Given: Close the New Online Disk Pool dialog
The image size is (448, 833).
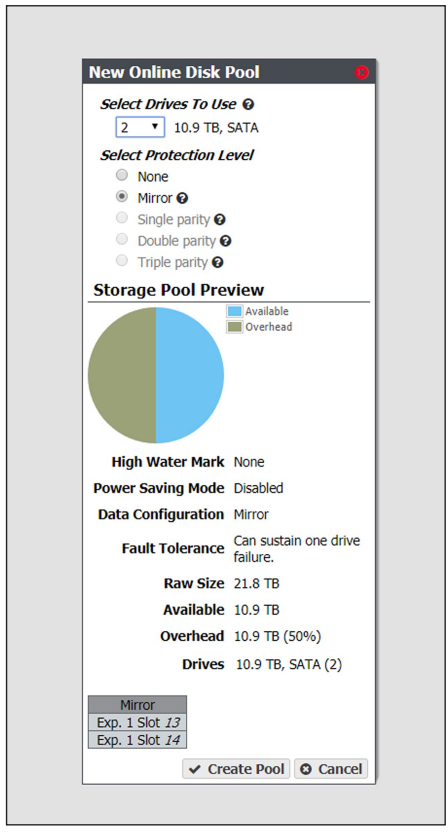Looking at the screenshot, I should coord(361,72).
